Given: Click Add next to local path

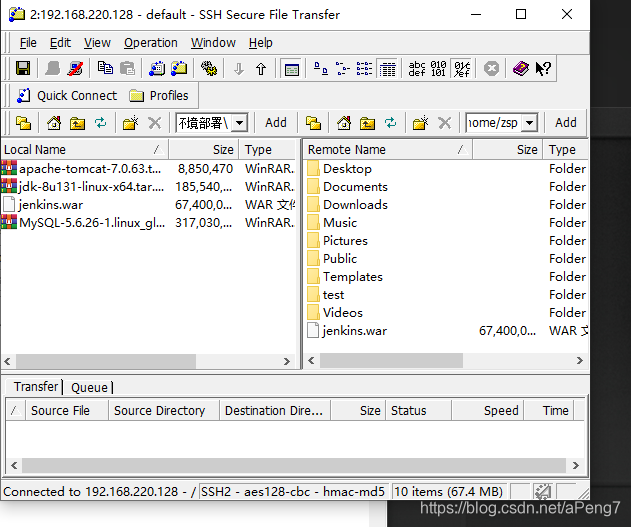Looking at the screenshot, I should (276, 123).
